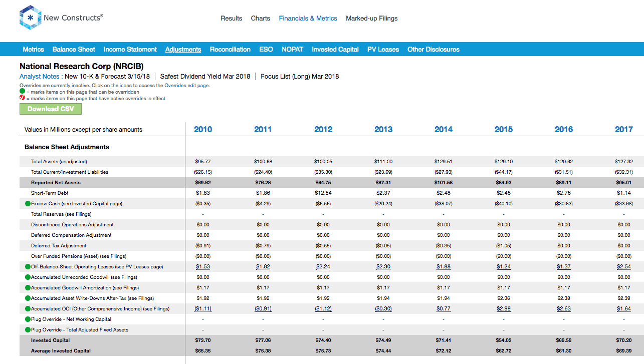This screenshot has width=644, height=364.
Task: Click green dot for Accumulated Goodwill Amortization
Action: click(28, 288)
